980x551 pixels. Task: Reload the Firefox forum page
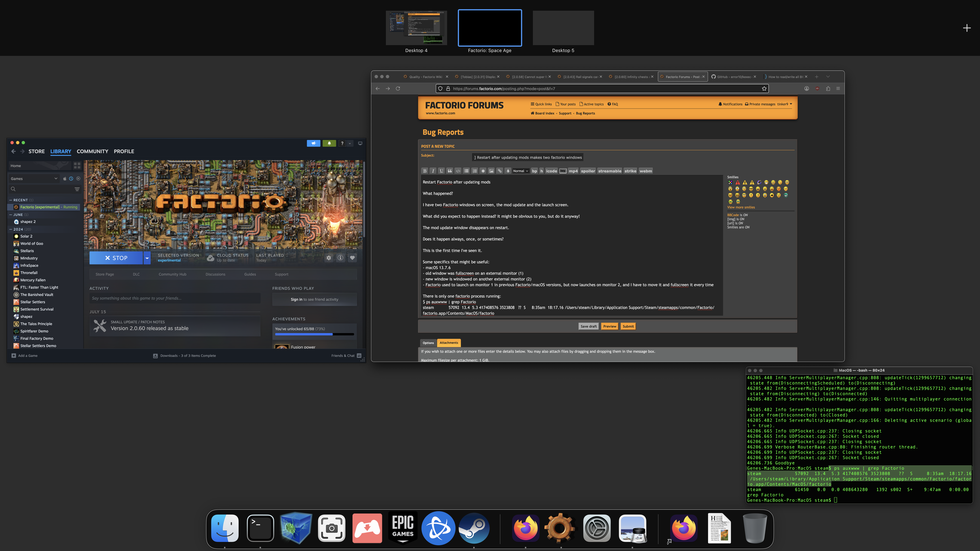click(398, 89)
